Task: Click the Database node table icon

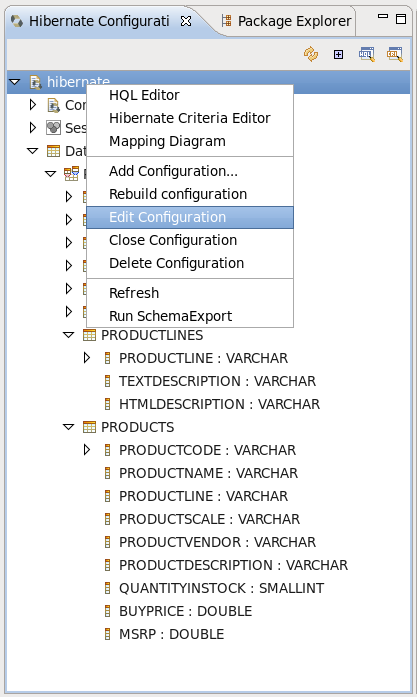Action: [x=53, y=151]
